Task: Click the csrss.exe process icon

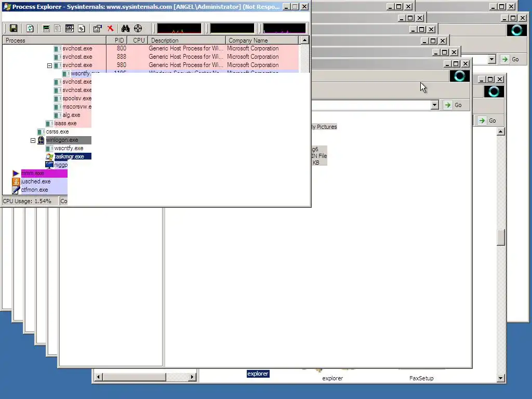Action: (41, 131)
